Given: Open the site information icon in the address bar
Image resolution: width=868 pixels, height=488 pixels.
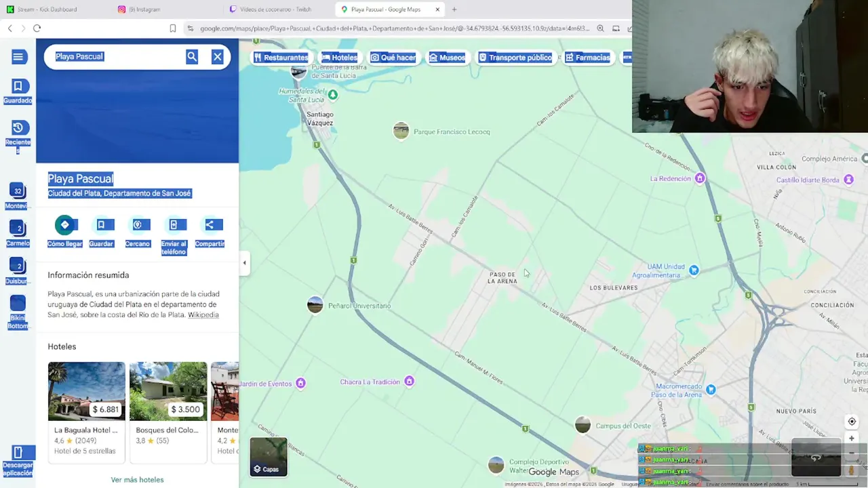Looking at the screenshot, I should (191, 28).
